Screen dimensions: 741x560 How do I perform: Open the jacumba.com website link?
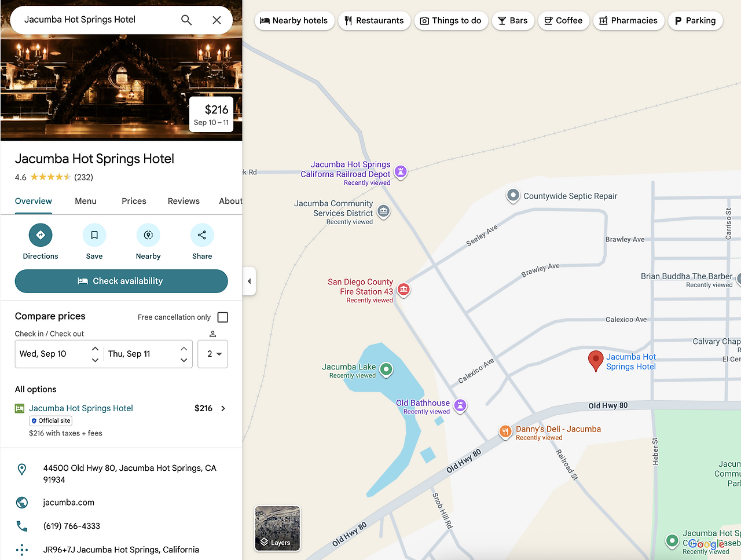click(68, 502)
